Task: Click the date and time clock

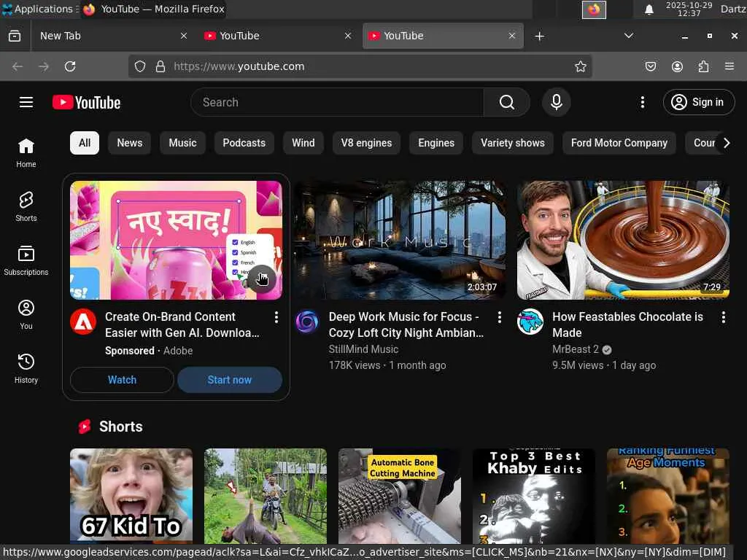Action: click(x=689, y=9)
